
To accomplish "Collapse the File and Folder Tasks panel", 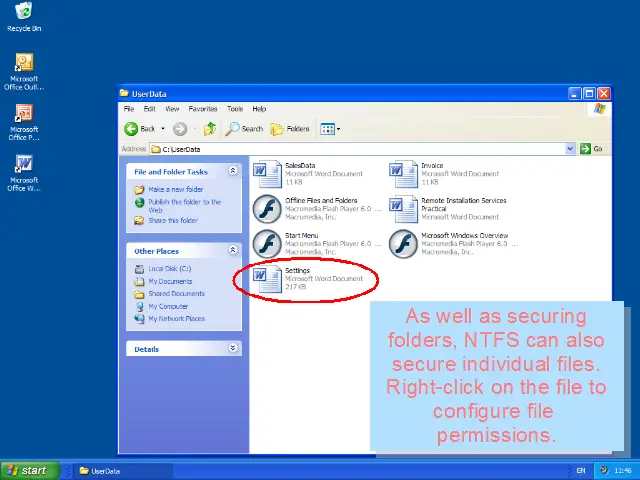I will pos(233,171).
